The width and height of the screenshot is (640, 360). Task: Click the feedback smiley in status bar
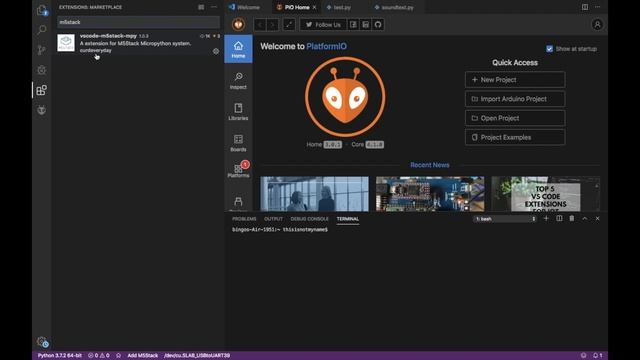584,356
